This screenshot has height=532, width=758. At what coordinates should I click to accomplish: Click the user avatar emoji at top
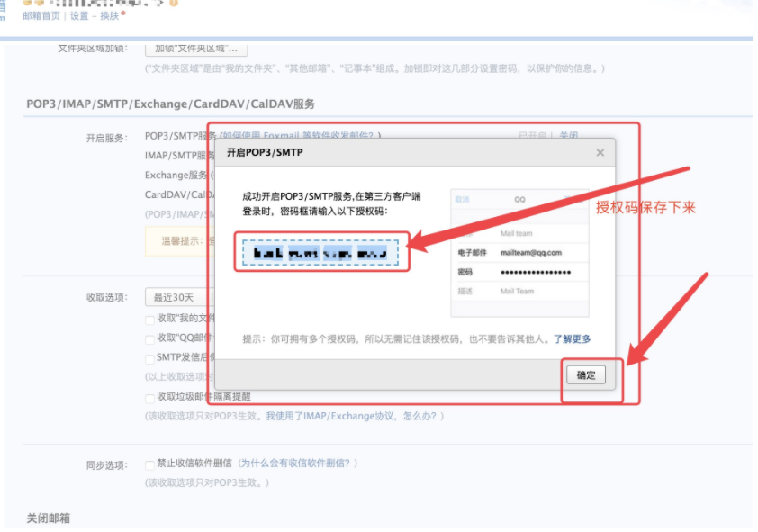point(27,3)
